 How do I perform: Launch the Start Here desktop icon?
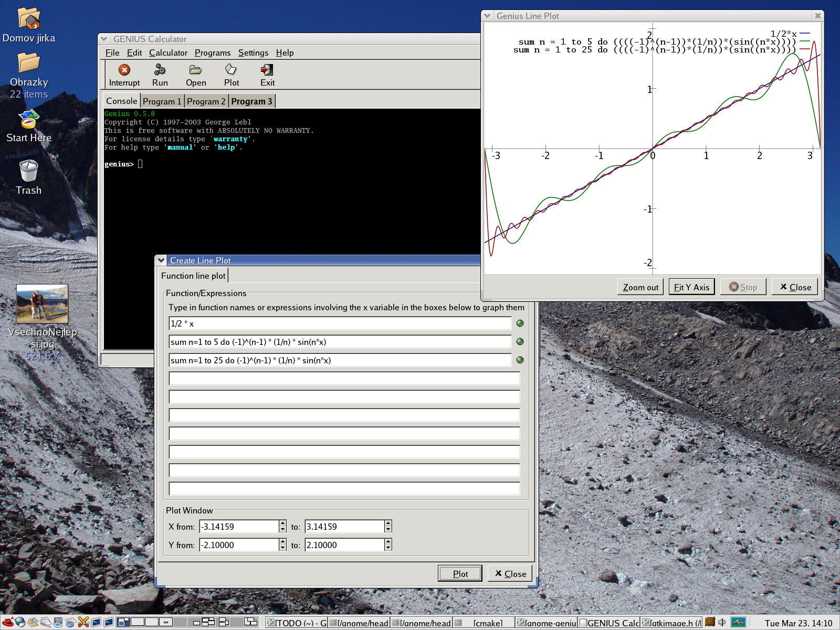click(29, 119)
